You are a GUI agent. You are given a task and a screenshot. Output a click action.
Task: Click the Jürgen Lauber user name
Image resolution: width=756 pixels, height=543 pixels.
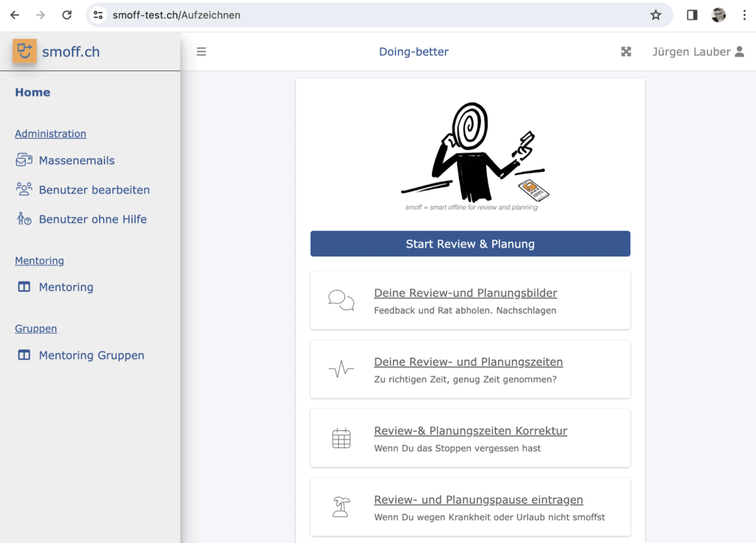tap(691, 51)
